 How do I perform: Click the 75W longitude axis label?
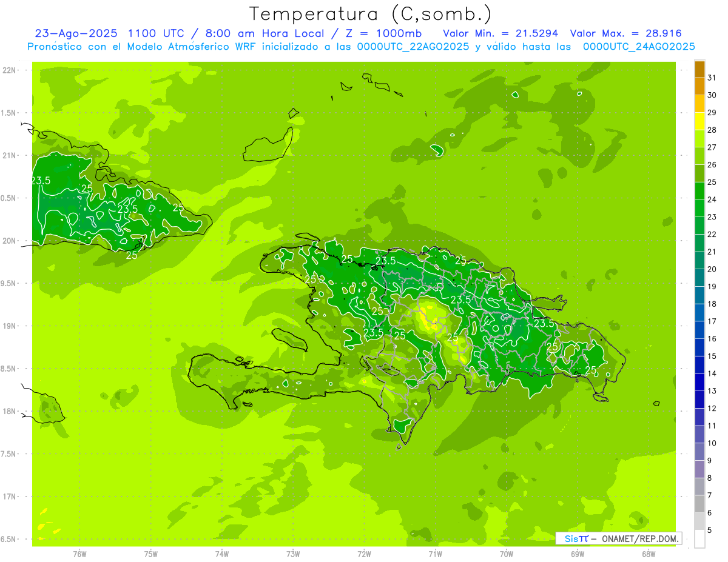tap(151, 554)
